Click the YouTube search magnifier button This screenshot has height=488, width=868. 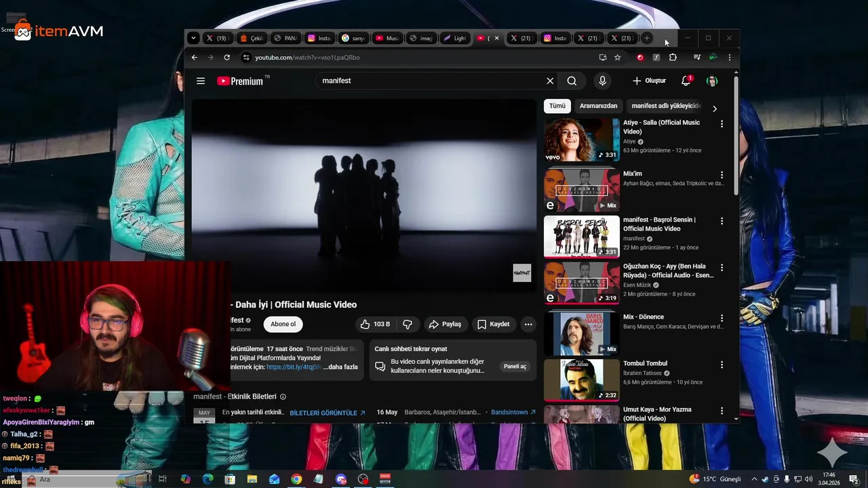pyautogui.click(x=572, y=81)
